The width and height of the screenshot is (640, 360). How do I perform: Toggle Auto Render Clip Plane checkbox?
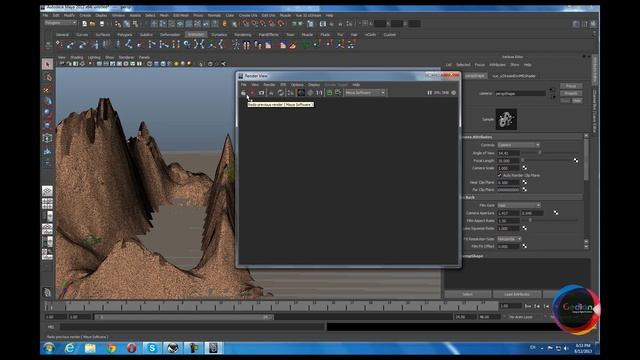click(x=500, y=175)
